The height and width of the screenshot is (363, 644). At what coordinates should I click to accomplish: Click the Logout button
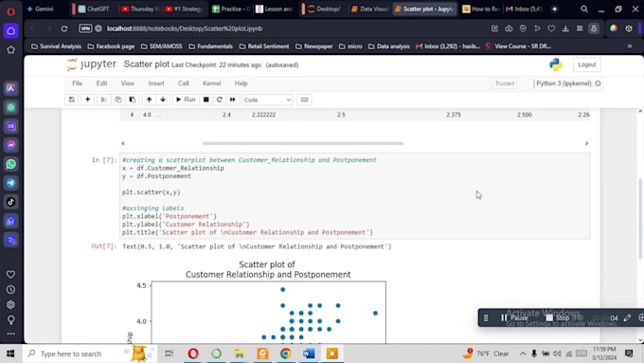[x=586, y=65]
